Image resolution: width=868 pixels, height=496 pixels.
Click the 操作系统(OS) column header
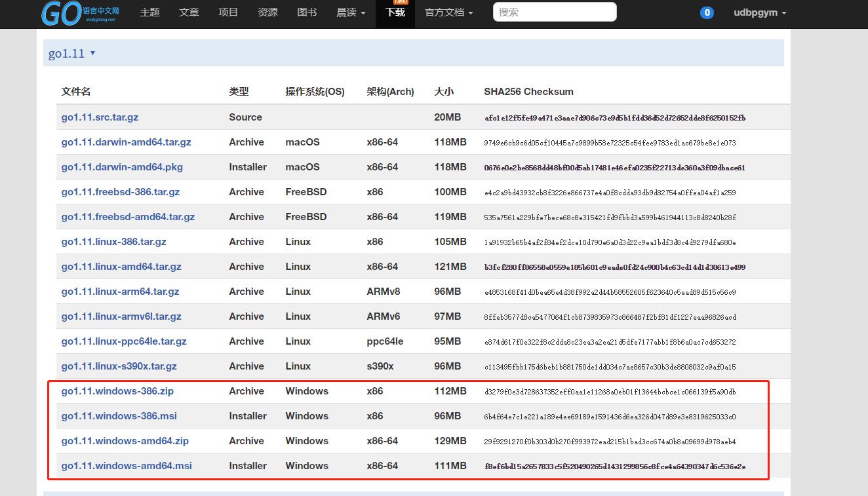tap(315, 92)
